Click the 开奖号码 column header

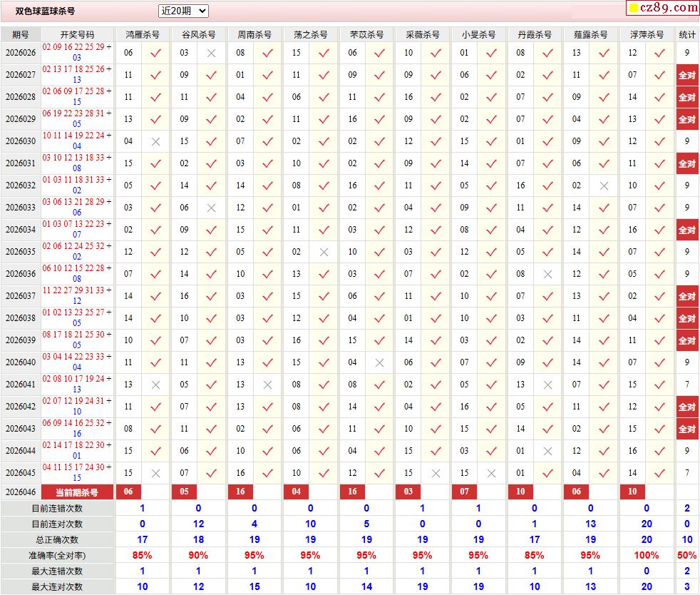point(77,34)
